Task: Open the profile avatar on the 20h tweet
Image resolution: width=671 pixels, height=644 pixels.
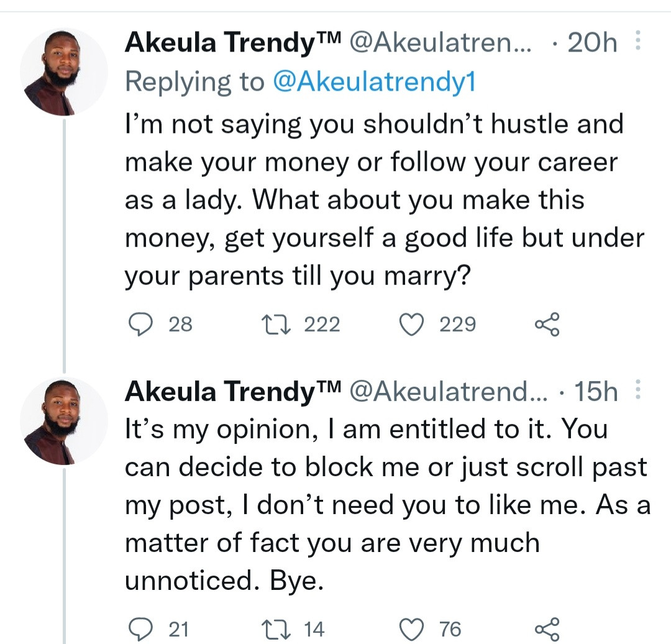Action: coord(63,72)
